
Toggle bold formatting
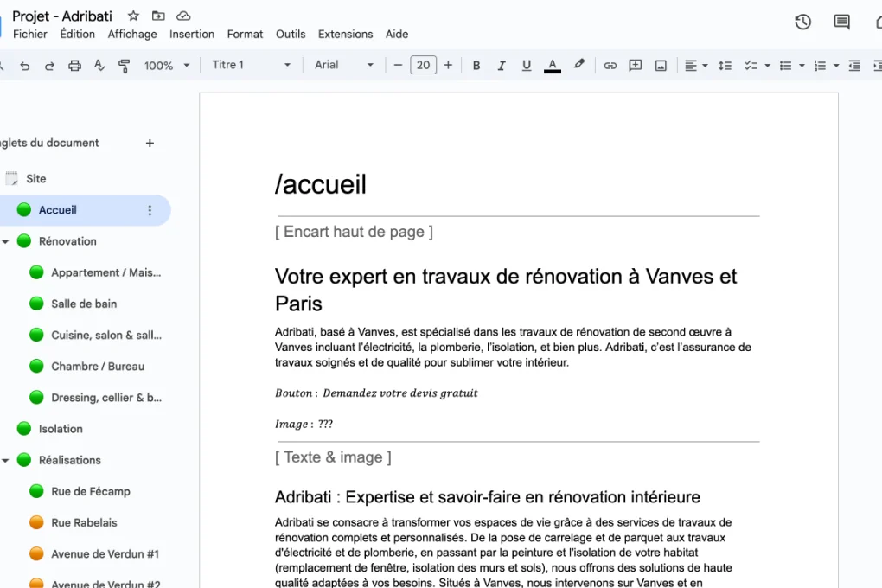[x=476, y=66]
